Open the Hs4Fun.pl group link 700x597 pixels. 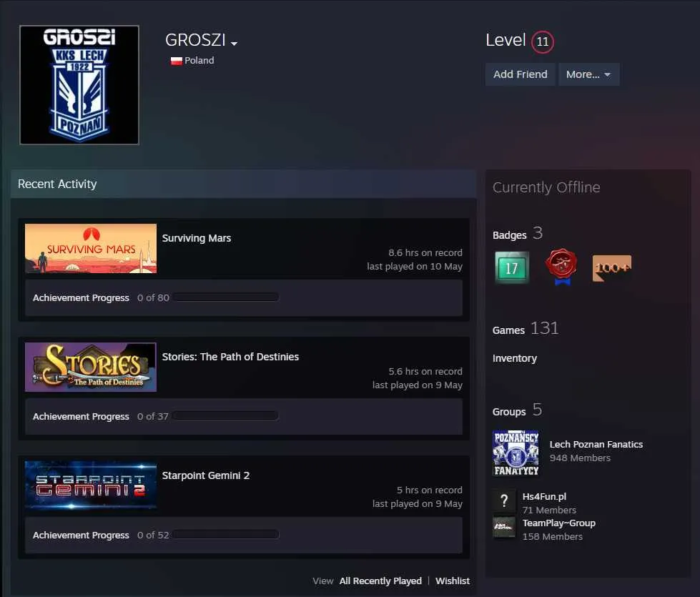[544, 496]
